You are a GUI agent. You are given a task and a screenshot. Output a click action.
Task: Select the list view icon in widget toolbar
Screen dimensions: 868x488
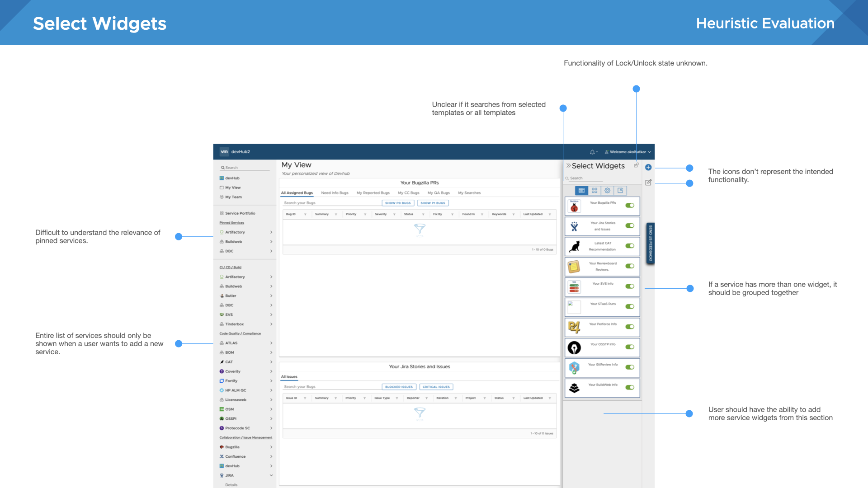(581, 191)
